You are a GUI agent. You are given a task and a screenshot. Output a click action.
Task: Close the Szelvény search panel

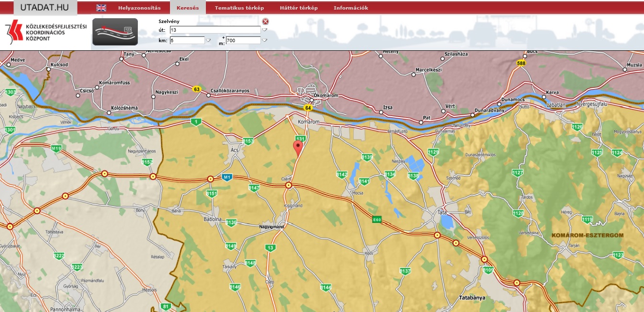[x=265, y=22]
